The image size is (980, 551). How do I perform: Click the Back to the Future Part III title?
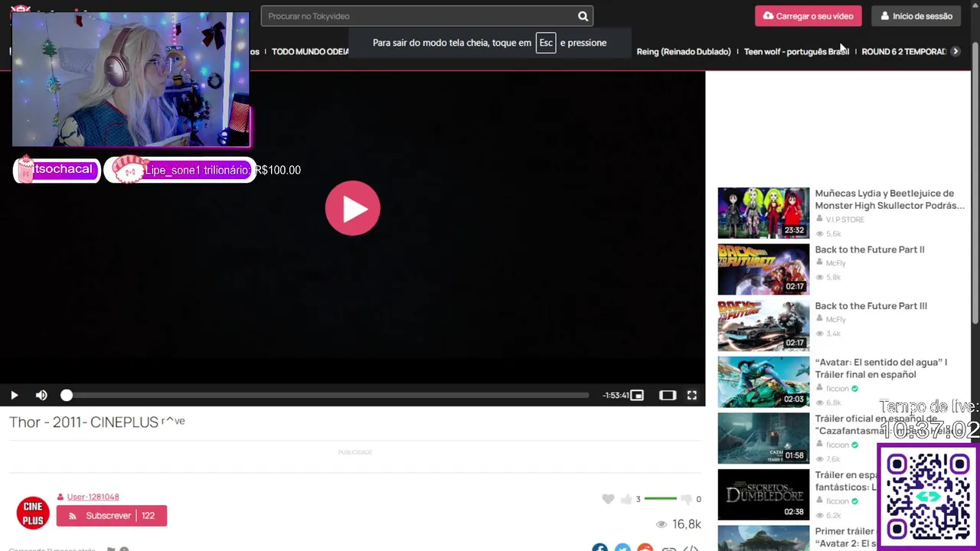(x=871, y=305)
